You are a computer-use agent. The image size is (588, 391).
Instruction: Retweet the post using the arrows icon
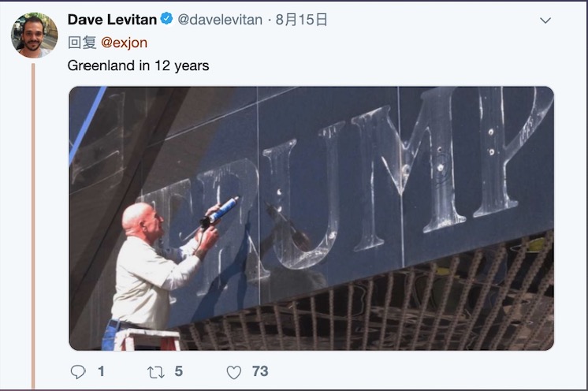coord(155,372)
